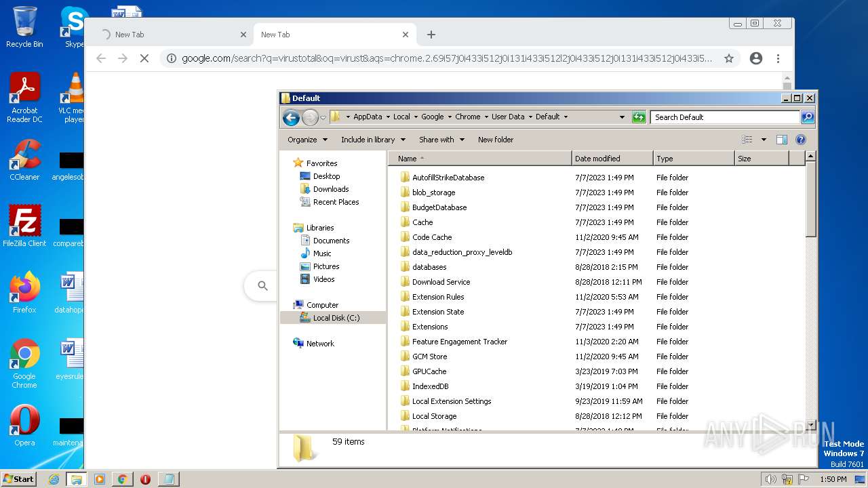This screenshot has width=868, height=488.
Task: Click the search magnifier in Explorer
Action: click(807, 117)
